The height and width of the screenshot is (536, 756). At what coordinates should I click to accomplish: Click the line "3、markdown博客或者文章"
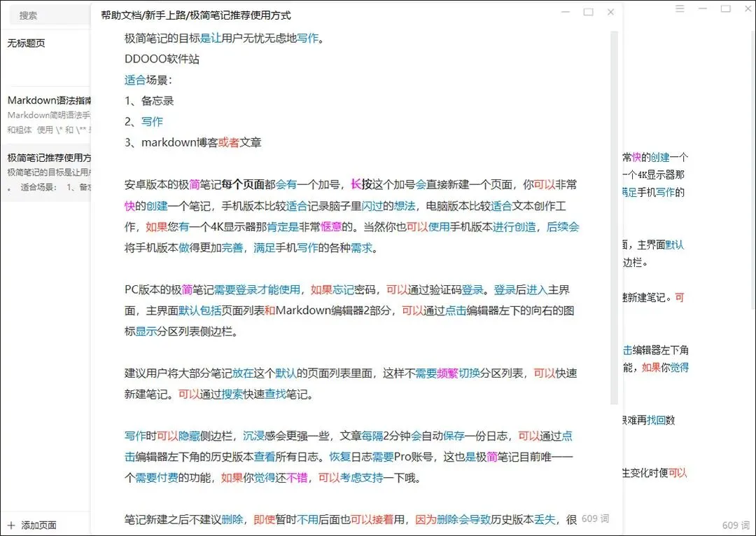click(193, 142)
